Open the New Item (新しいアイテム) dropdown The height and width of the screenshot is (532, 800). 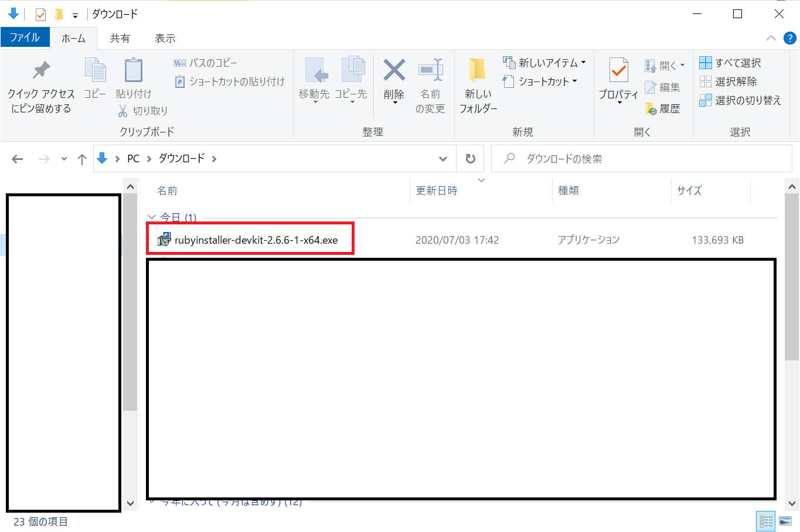[x=544, y=63]
